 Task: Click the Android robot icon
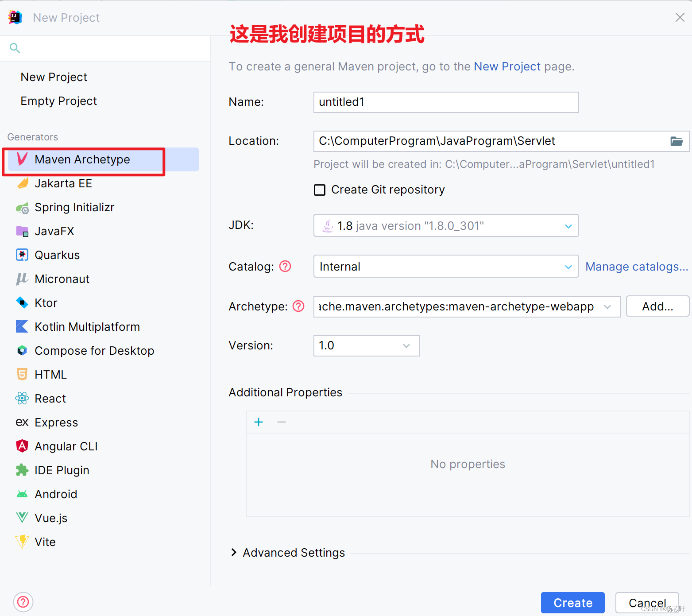pos(22,494)
